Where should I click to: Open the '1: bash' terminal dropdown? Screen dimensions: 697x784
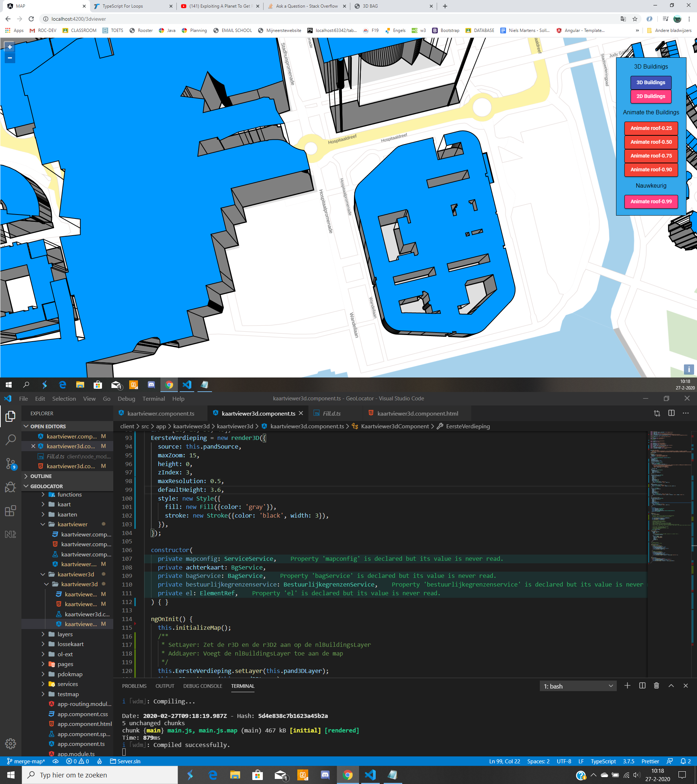coord(577,686)
